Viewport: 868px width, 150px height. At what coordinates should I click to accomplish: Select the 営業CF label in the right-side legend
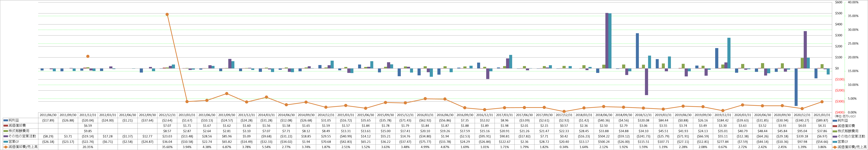[842, 142]
